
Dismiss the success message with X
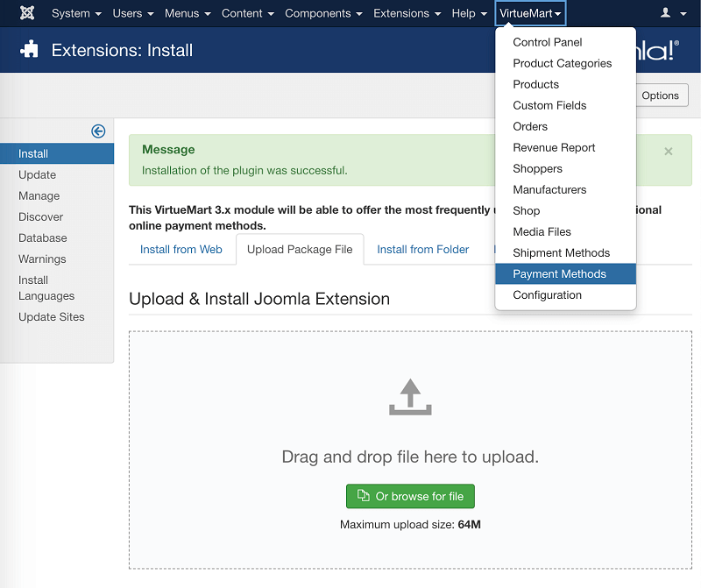click(x=669, y=152)
